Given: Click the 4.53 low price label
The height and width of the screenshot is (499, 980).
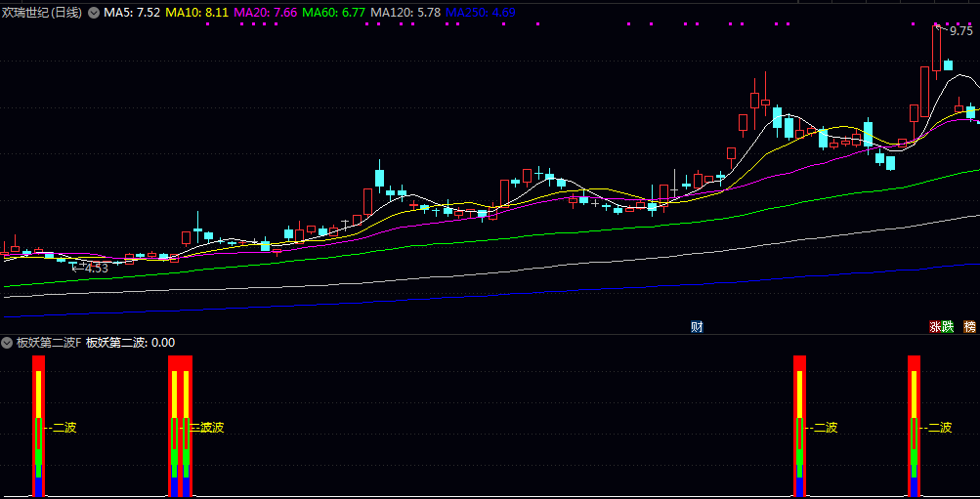Looking at the screenshot, I should point(97,269).
